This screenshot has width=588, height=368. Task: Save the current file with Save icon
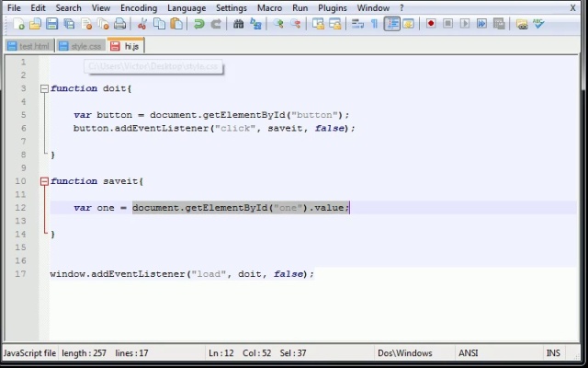(51, 24)
